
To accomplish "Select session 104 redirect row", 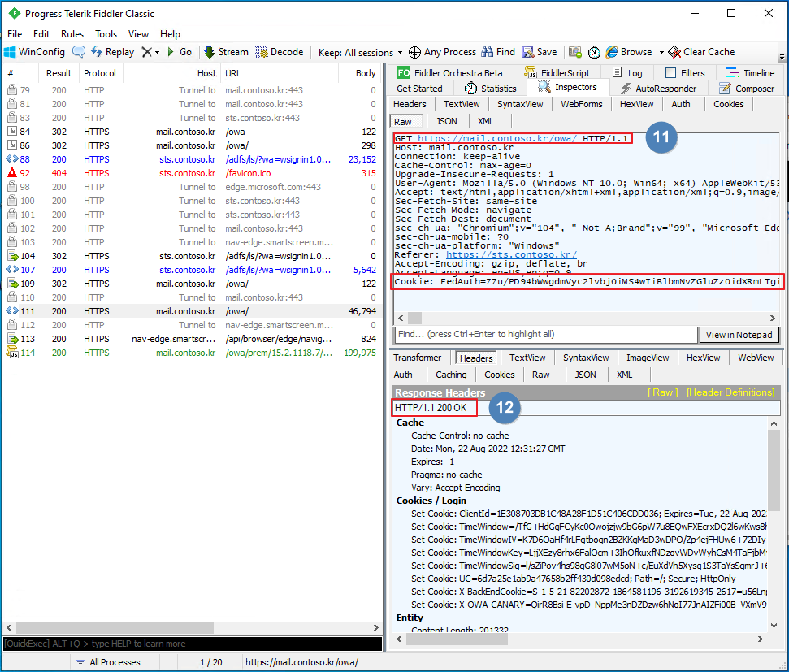I will (x=191, y=256).
